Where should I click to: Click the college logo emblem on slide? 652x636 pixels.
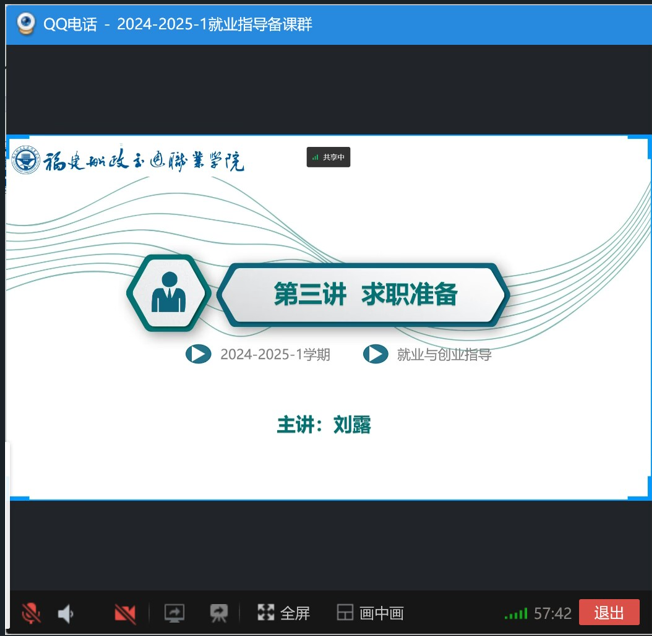(x=26, y=160)
